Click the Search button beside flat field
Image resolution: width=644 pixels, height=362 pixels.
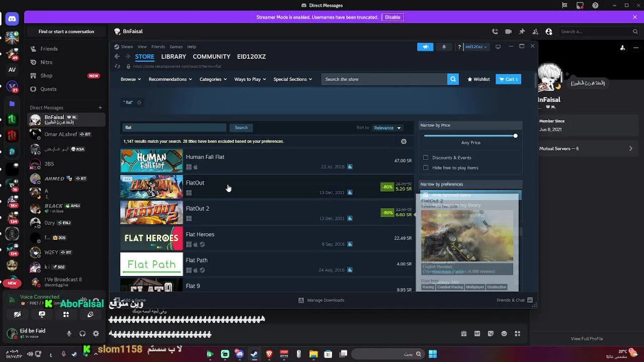click(x=241, y=128)
